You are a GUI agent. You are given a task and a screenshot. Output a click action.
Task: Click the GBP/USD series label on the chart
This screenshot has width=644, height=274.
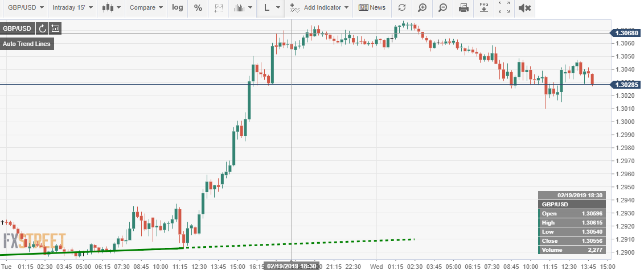pos(17,29)
